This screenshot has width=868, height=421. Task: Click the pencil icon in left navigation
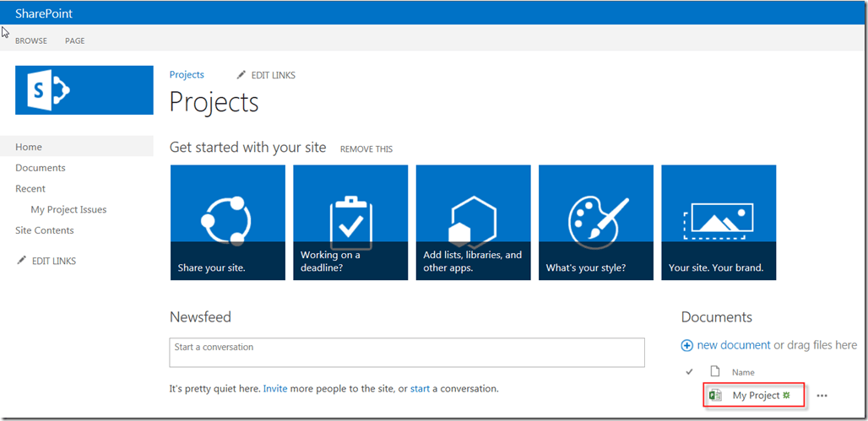tap(22, 261)
